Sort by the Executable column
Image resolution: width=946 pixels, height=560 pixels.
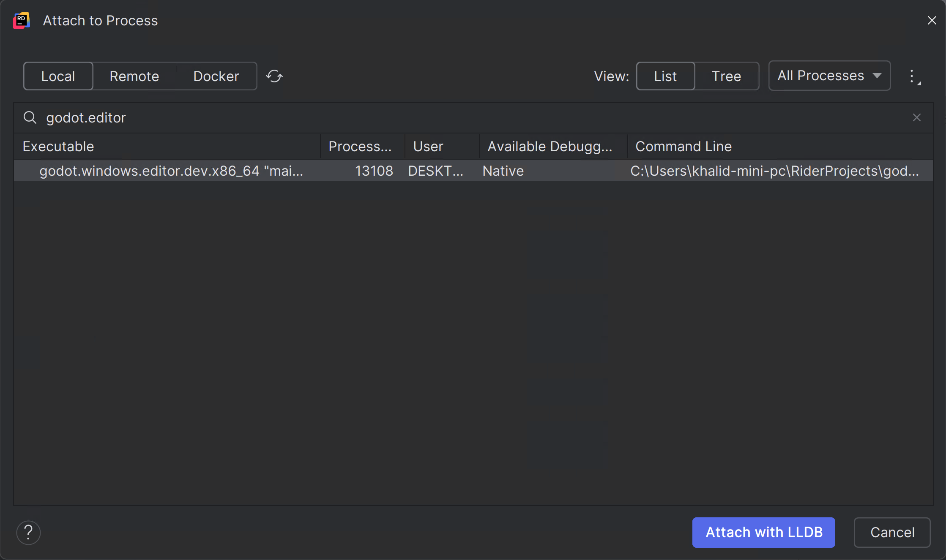tap(58, 146)
